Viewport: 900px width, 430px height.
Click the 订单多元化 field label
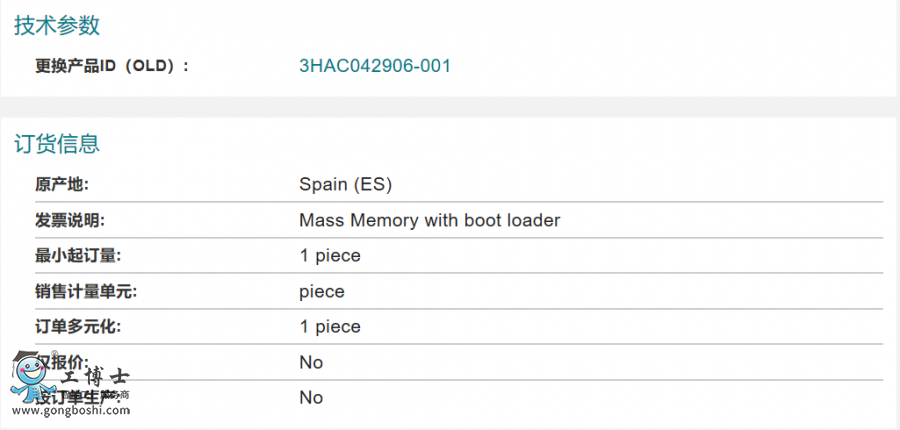[x=78, y=327]
